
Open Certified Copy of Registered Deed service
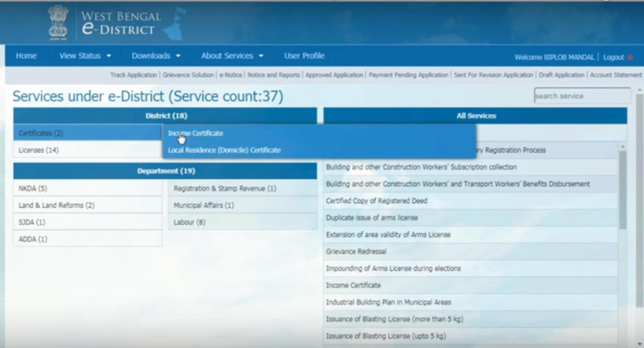coord(376,201)
